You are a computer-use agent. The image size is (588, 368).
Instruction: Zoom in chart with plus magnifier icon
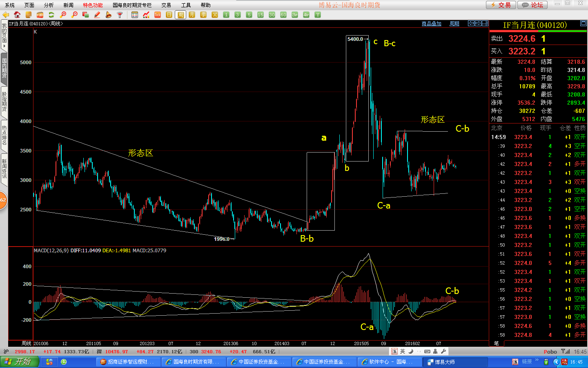click(63, 15)
